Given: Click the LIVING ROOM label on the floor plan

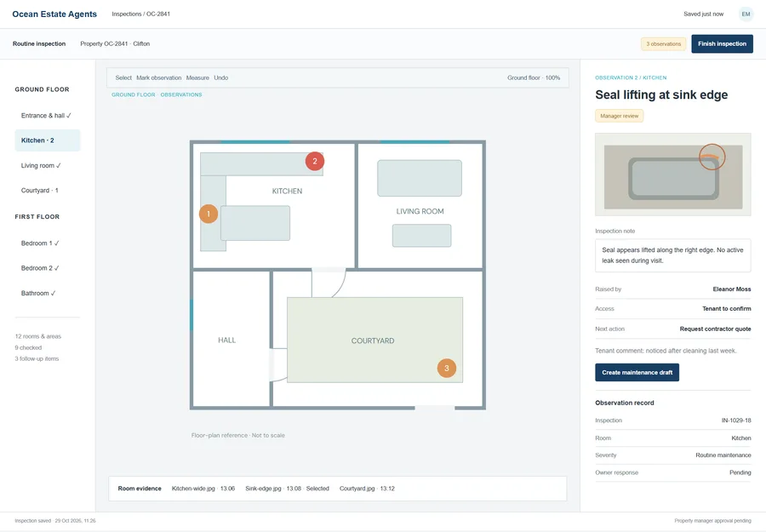Looking at the screenshot, I should 420,211.
